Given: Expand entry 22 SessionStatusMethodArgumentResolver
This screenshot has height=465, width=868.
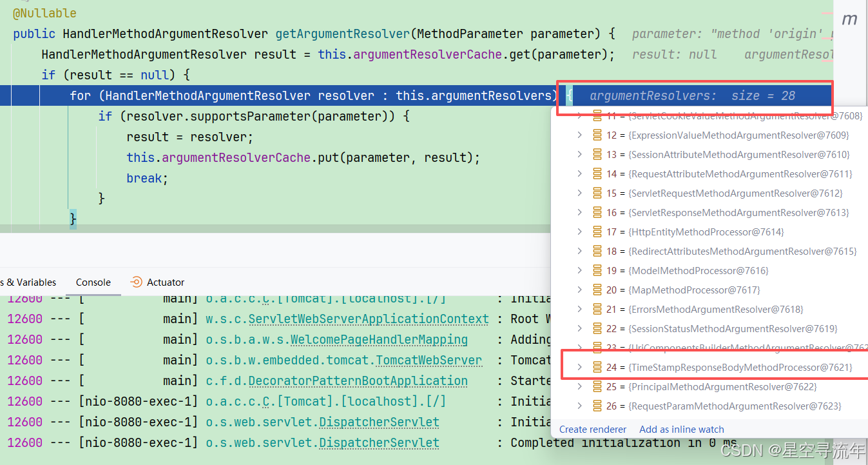Looking at the screenshot, I should pos(579,328).
